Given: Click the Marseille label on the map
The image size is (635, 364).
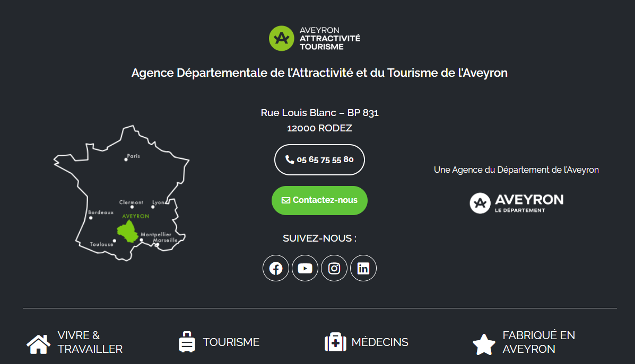Looking at the screenshot, I should click(165, 240).
